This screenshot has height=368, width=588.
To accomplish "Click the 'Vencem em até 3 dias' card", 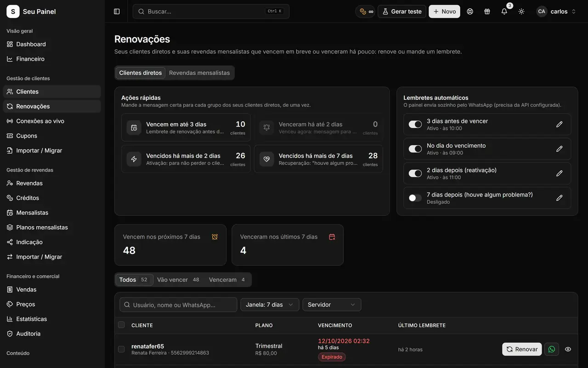I will pyautogui.click(x=186, y=127).
